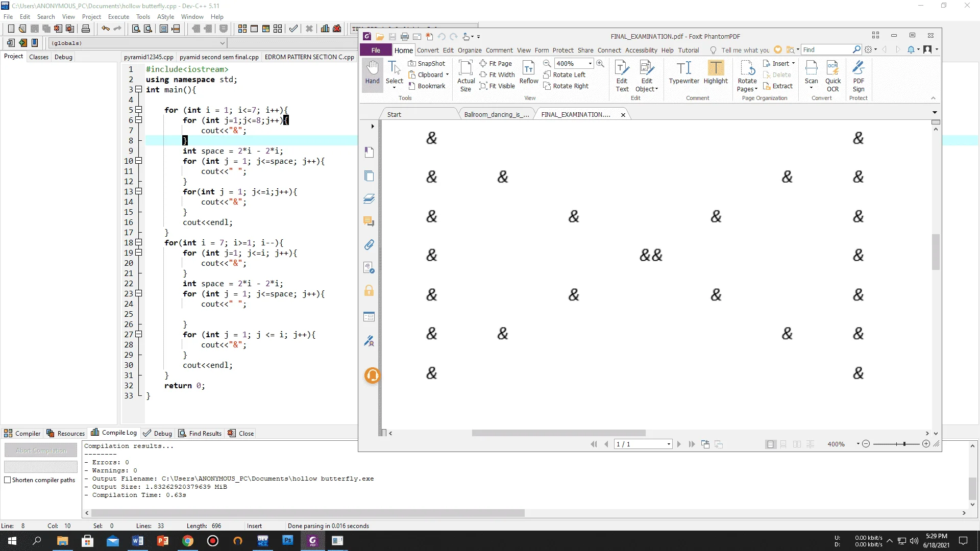The height and width of the screenshot is (551, 980).
Task: Expand the Clipboard dropdown arrow
Action: pyautogui.click(x=447, y=74)
